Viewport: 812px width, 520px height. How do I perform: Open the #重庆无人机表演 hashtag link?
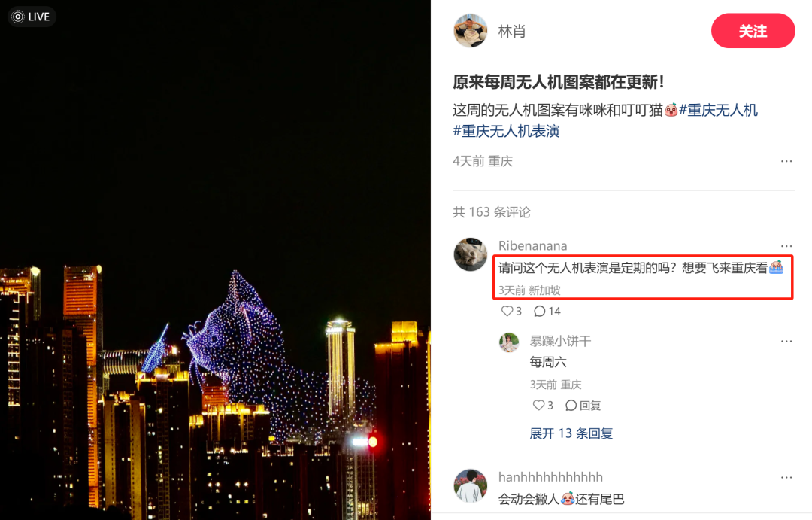506,131
